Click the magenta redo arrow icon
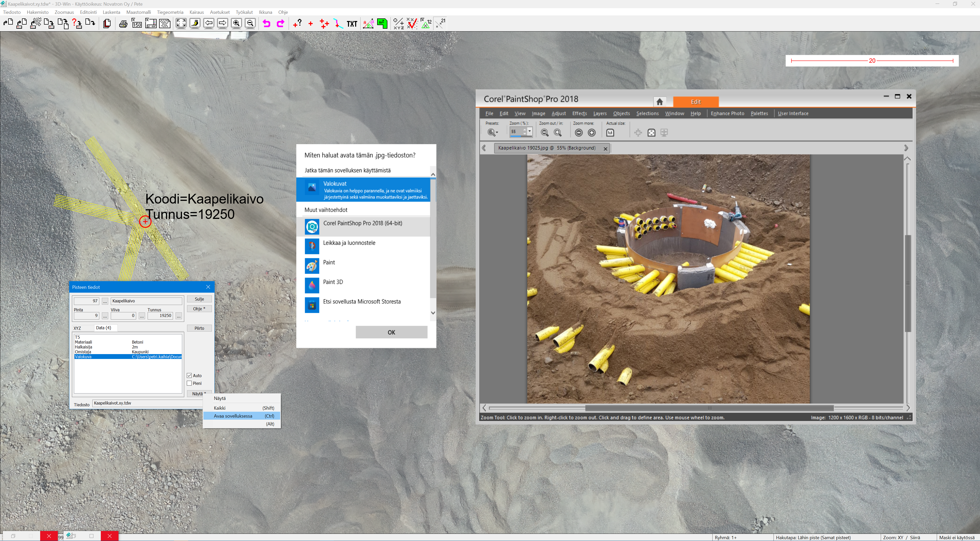Image resolution: width=980 pixels, height=541 pixels. point(280,24)
